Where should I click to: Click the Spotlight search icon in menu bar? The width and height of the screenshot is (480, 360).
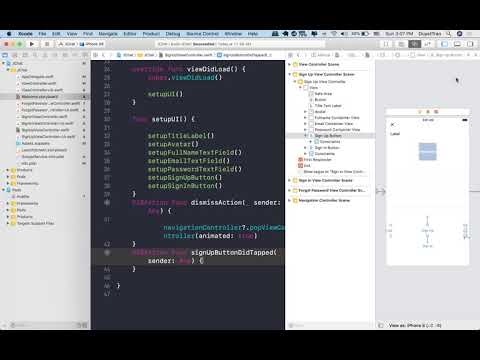(449, 34)
